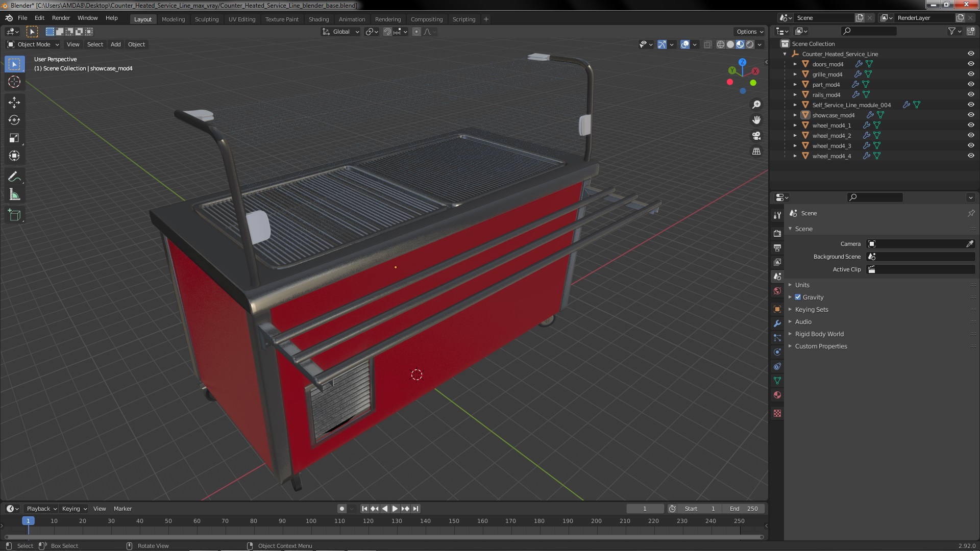Open the Tool properties tab
This screenshot has width=980, height=551.
point(777,215)
